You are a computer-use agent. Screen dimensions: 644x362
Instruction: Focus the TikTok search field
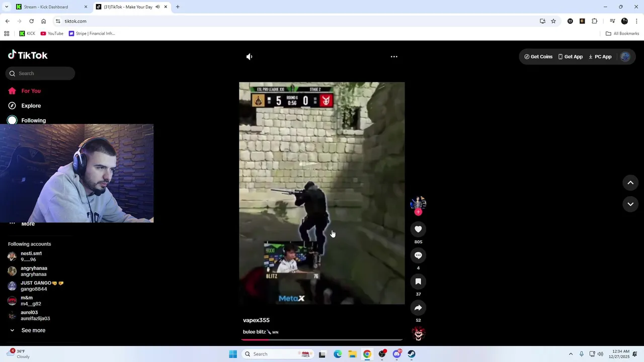[x=40, y=73]
